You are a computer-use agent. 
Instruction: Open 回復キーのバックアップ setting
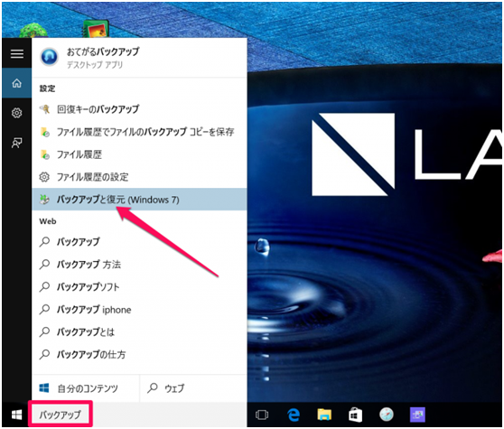click(139, 109)
